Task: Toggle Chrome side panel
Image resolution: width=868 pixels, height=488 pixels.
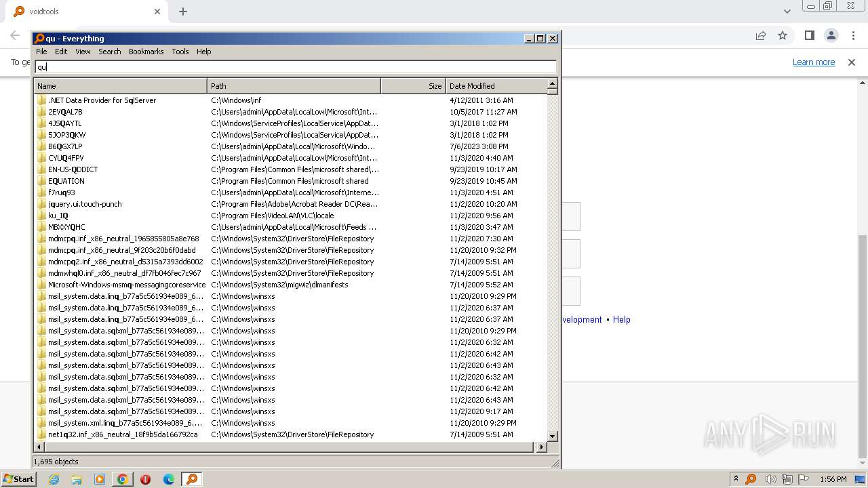Action: (x=809, y=35)
